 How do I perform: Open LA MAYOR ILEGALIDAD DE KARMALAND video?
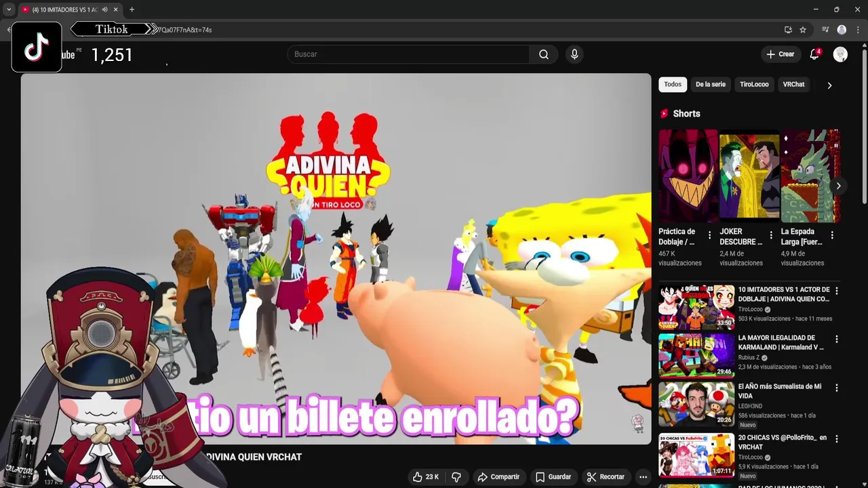[x=782, y=342]
